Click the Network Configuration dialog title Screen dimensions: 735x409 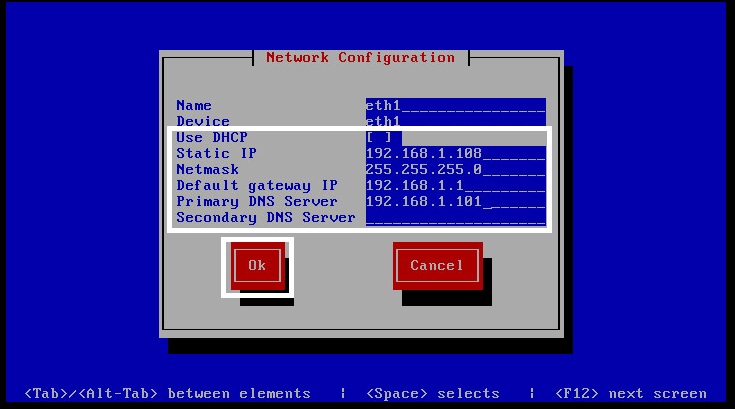[360, 57]
